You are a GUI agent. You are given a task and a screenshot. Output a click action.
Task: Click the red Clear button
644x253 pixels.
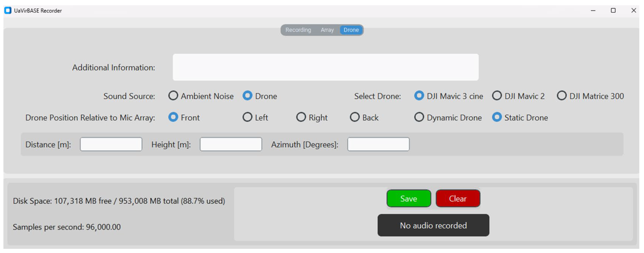(x=458, y=198)
